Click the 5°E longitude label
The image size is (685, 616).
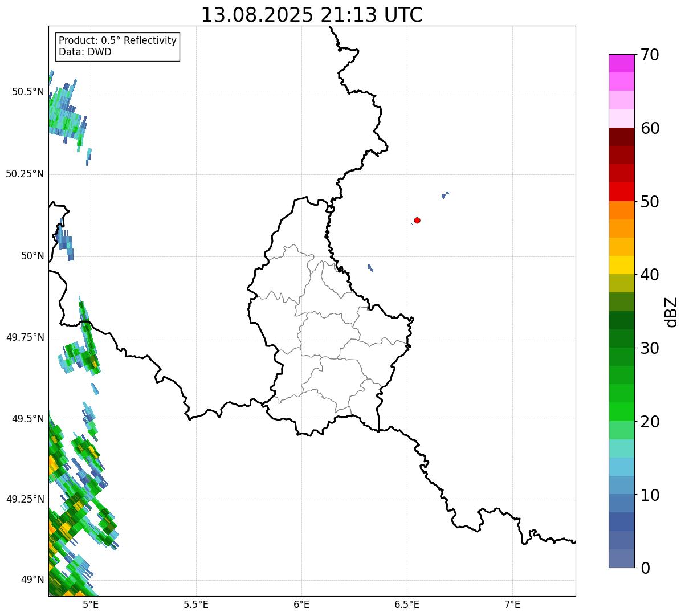[91, 605]
